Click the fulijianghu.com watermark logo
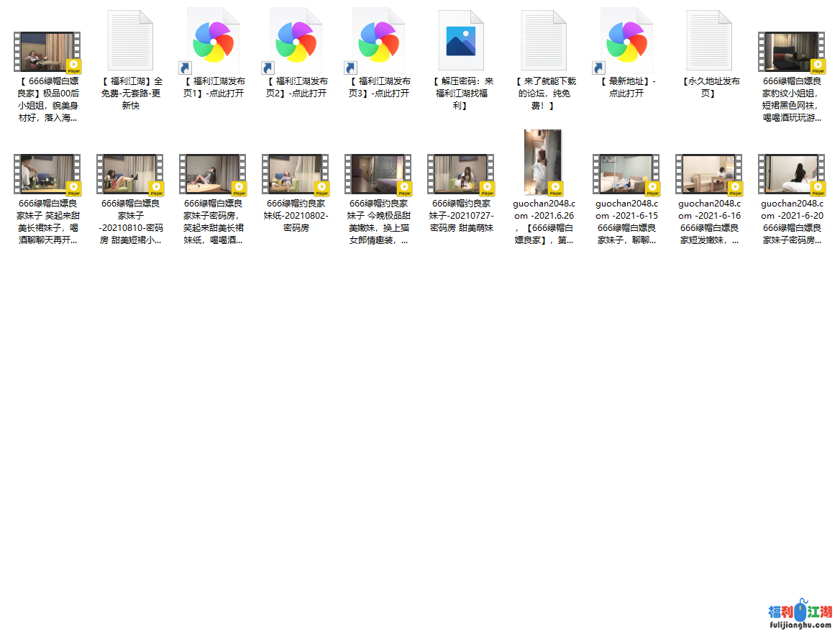This screenshot has height=636, width=840. click(x=800, y=617)
